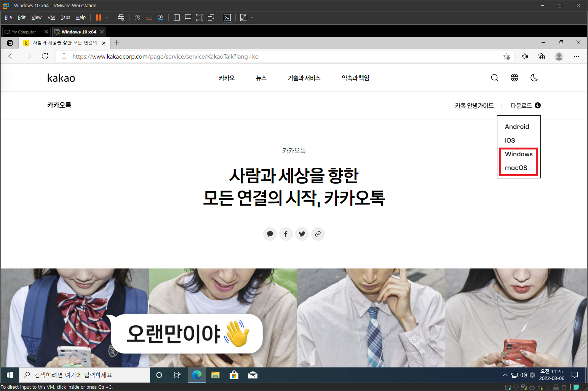Open the 기술과 서비스 navigation menu
The width and height of the screenshot is (588, 391).
pyautogui.click(x=304, y=78)
